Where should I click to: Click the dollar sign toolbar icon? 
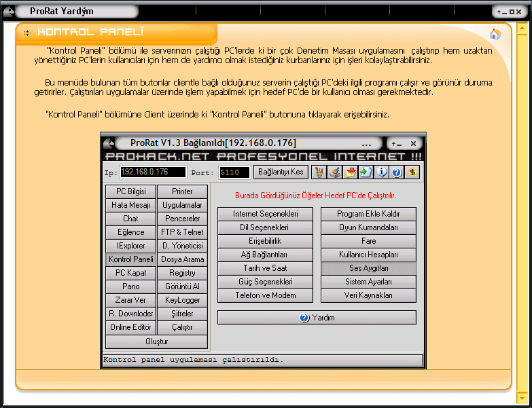tap(413, 172)
